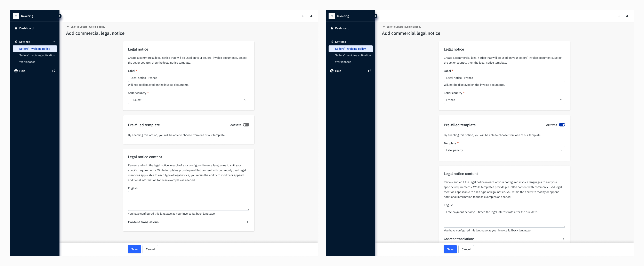This screenshot has height=266, width=644.
Task: Click the empty English text area
Action: 188,201
